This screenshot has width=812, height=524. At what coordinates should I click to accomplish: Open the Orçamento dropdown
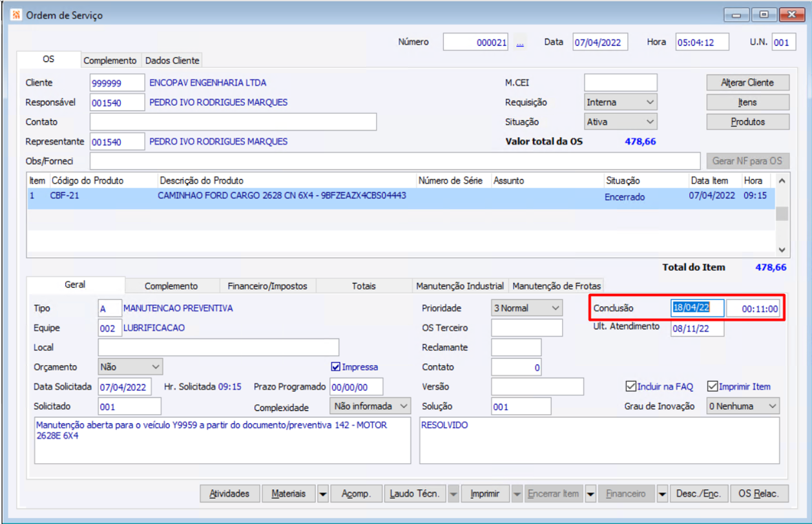[130, 366]
